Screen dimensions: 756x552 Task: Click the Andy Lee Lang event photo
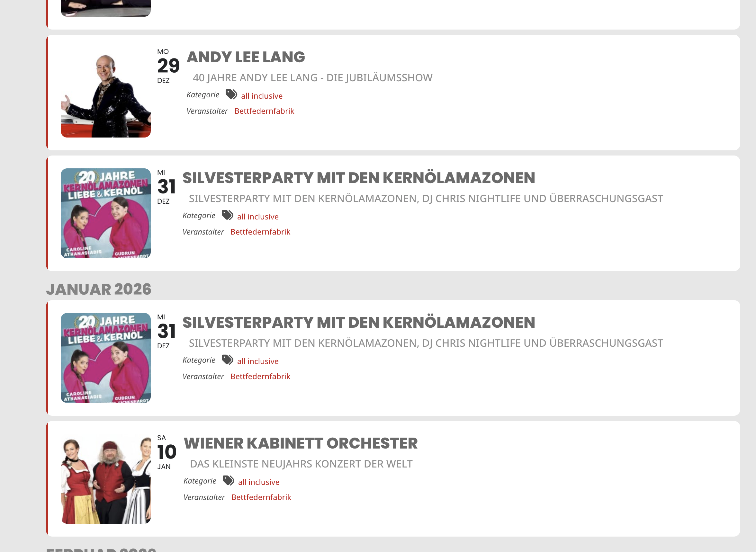(x=106, y=93)
